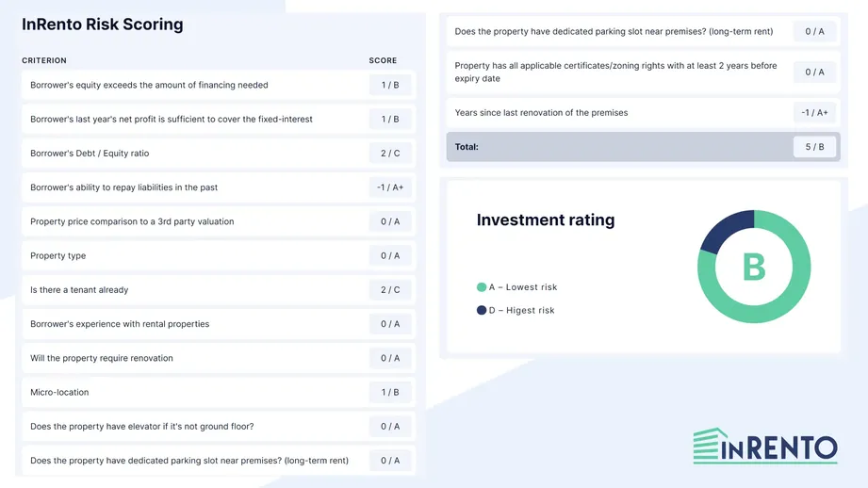Select the Property type criterion row

(x=219, y=255)
